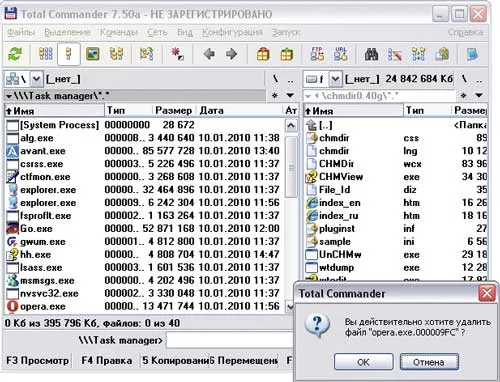Open the Выделение menu
This screenshot has height=382, width=500.
[68, 32]
